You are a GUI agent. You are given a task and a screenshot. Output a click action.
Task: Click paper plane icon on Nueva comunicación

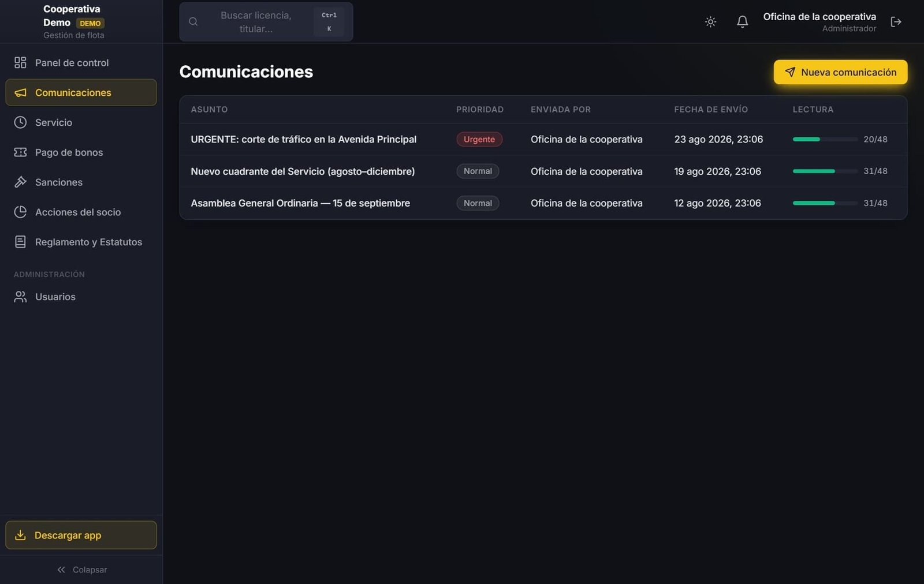click(x=790, y=72)
